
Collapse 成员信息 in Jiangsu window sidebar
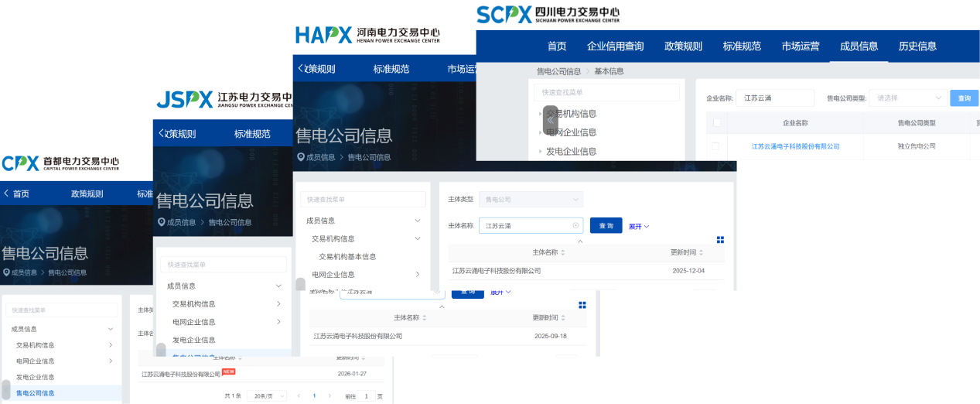pyautogui.click(x=278, y=286)
